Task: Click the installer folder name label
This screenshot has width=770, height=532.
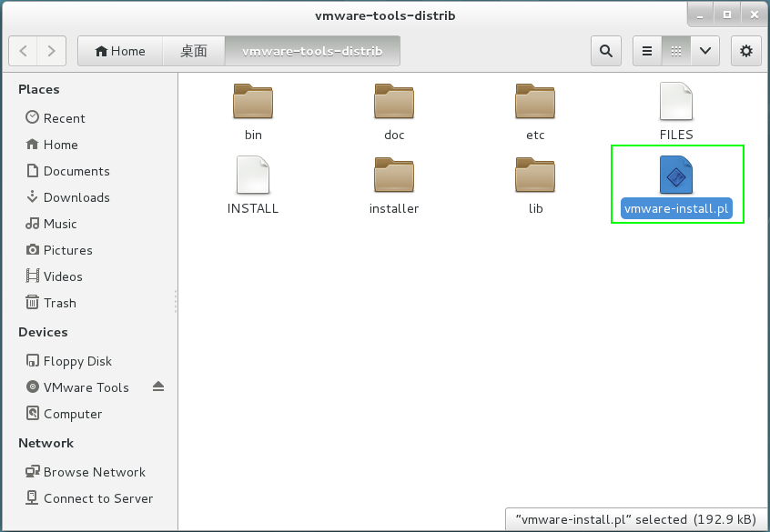Action: 394,208
